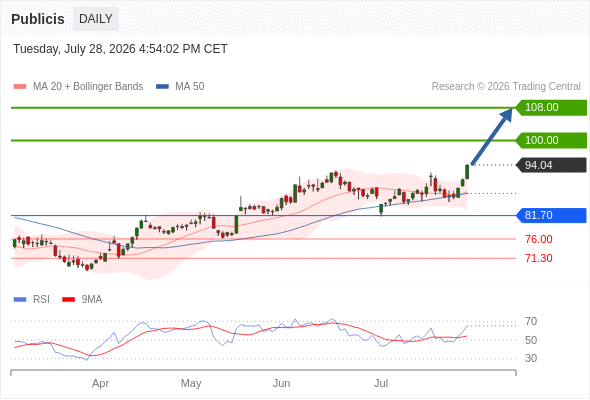Image resolution: width=590 pixels, height=400 pixels.
Task: Click the Research © 2026 Trading Central credit
Action: pyautogui.click(x=506, y=87)
